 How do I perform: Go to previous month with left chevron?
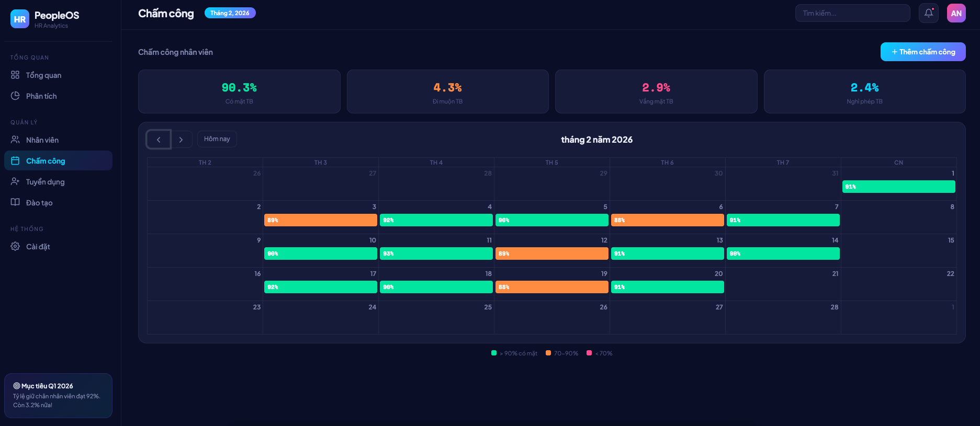coord(159,140)
